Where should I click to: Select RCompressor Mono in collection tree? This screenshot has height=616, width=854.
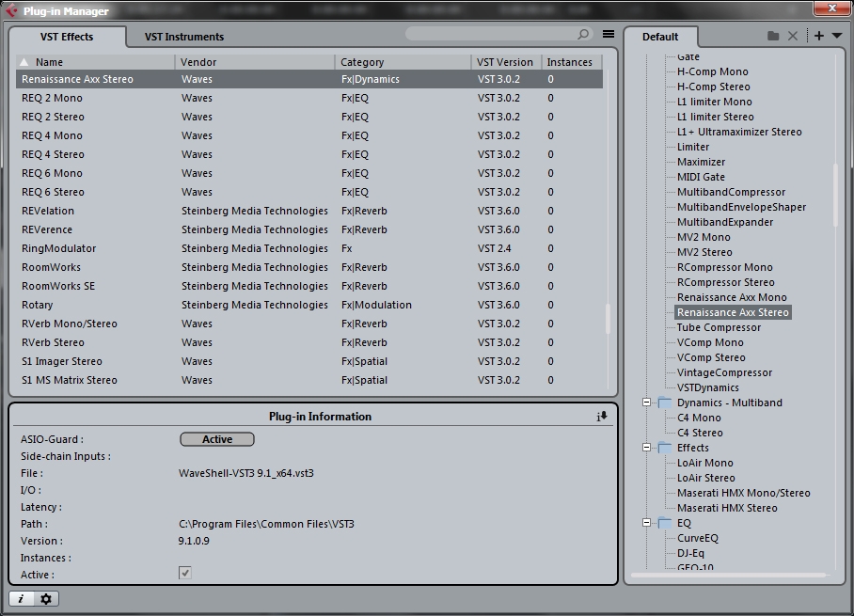[x=724, y=267]
